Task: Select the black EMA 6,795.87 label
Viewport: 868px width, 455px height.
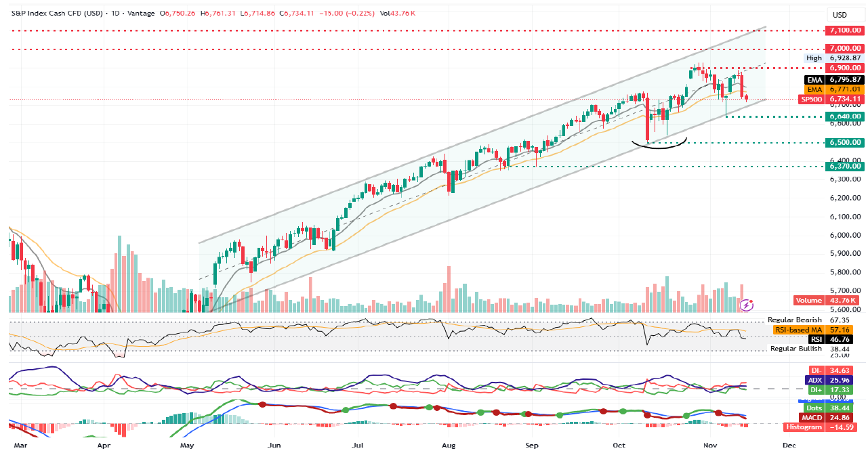Action: [x=833, y=79]
